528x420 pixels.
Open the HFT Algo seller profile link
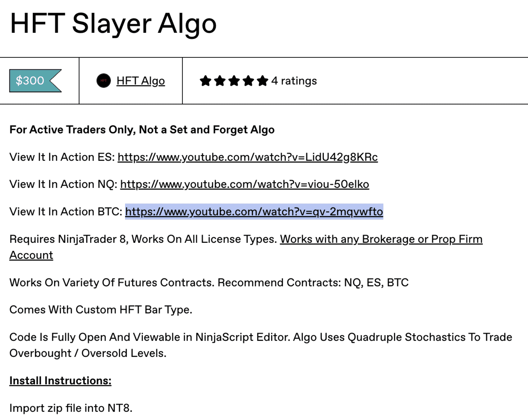(x=141, y=81)
